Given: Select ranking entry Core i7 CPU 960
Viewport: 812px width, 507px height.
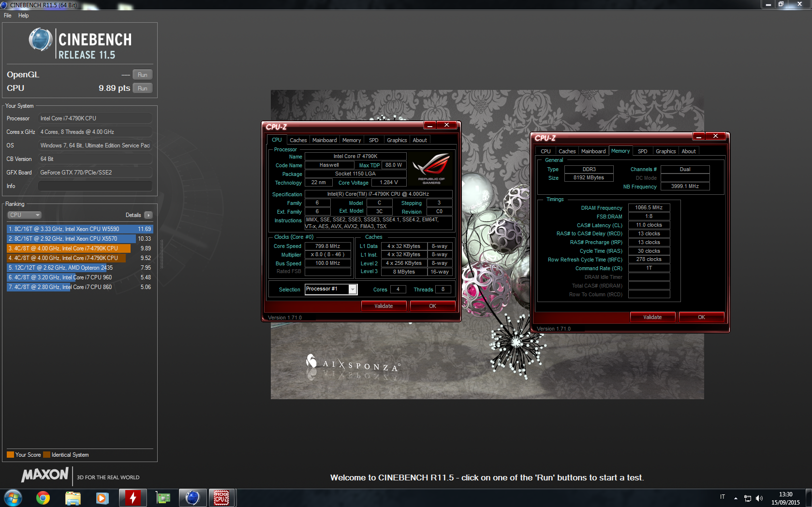Looking at the screenshot, I should click(x=80, y=277).
